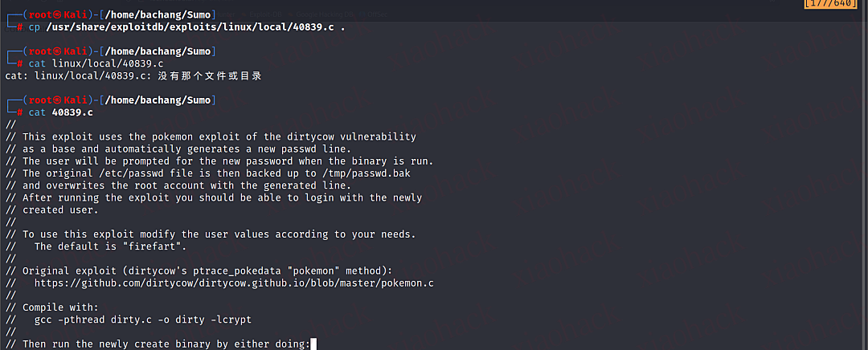The width and height of the screenshot is (868, 350).
Task: Click the 'cat 40839.c' command
Action: tap(61, 112)
